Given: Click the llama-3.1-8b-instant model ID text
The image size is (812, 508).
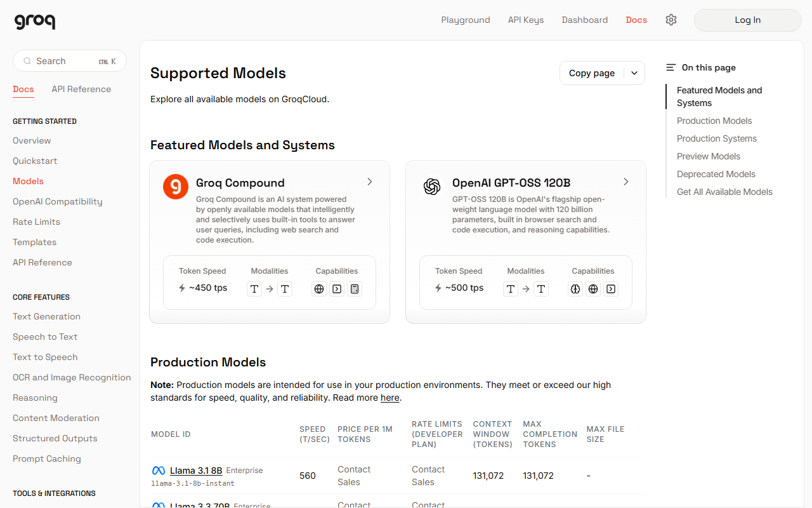Looking at the screenshot, I should pos(193,483).
